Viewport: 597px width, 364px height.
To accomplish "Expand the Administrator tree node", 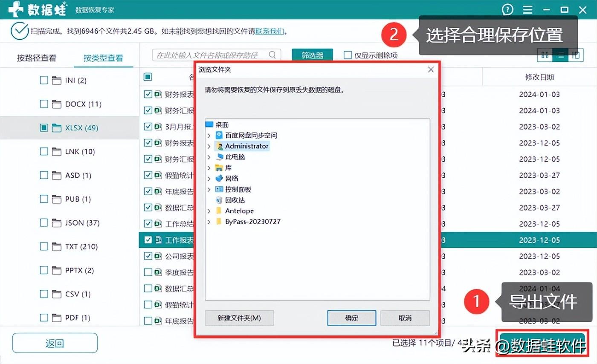I will [209, 146].
